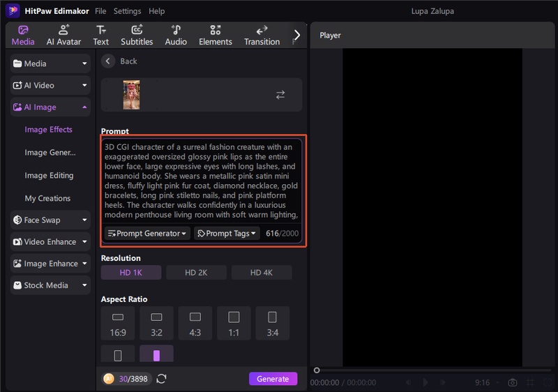Toggle the player grid overlay icon
558x392 pixels.
530,382
